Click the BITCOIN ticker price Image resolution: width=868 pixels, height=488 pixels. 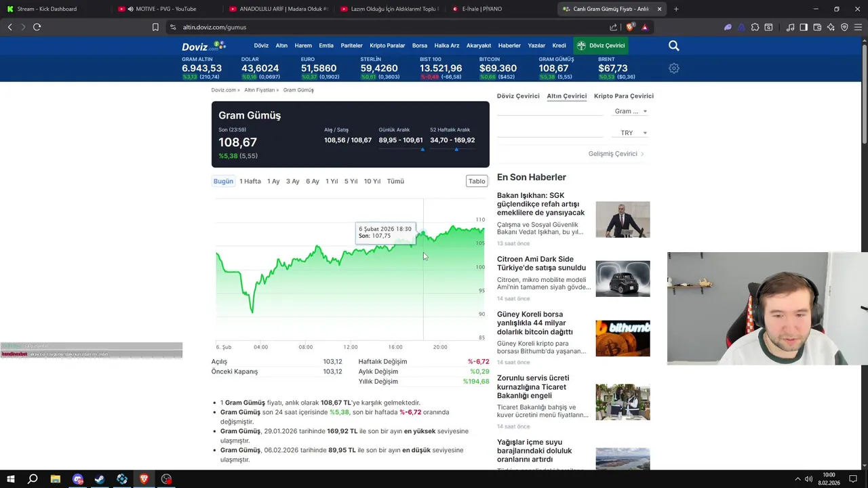tap(498, 68)
